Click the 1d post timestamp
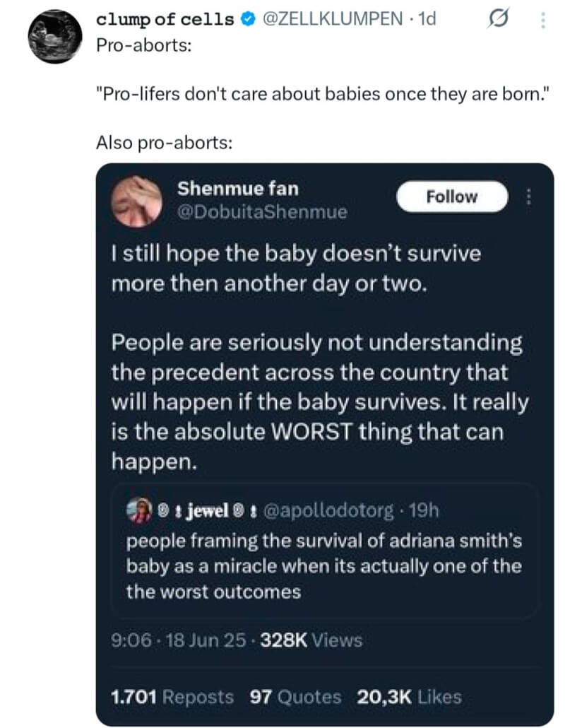Image resolution: width=582 pixels, height=728 pixels. point(427,20)
